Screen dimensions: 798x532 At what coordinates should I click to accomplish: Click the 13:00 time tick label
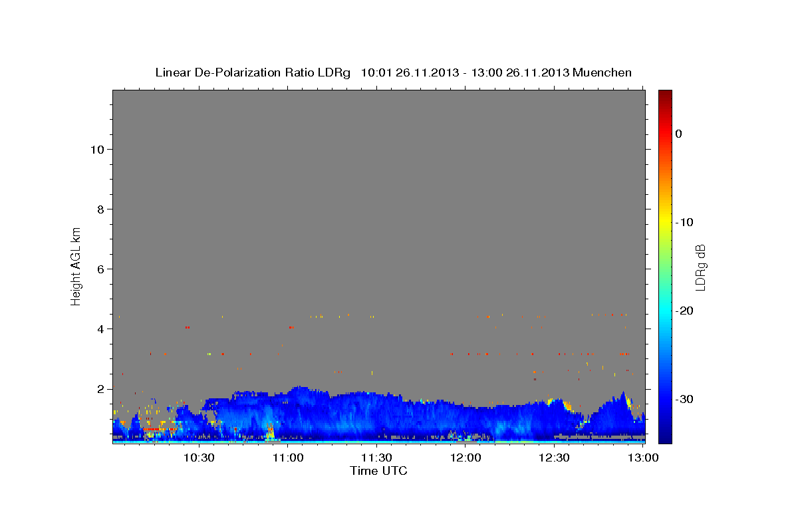(643, 458)
